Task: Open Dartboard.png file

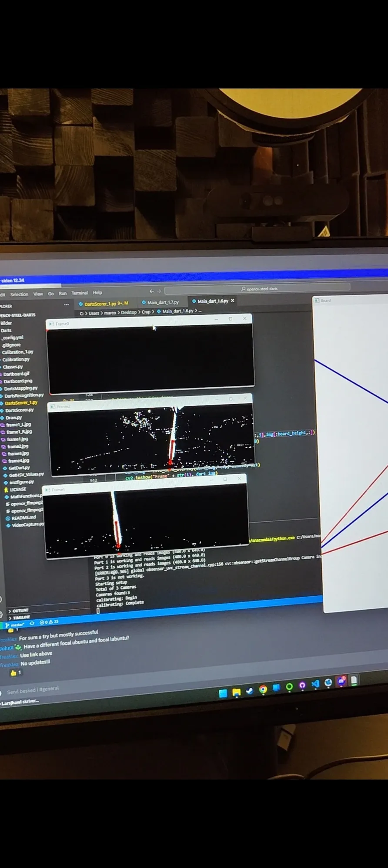Action: [17, 381]
